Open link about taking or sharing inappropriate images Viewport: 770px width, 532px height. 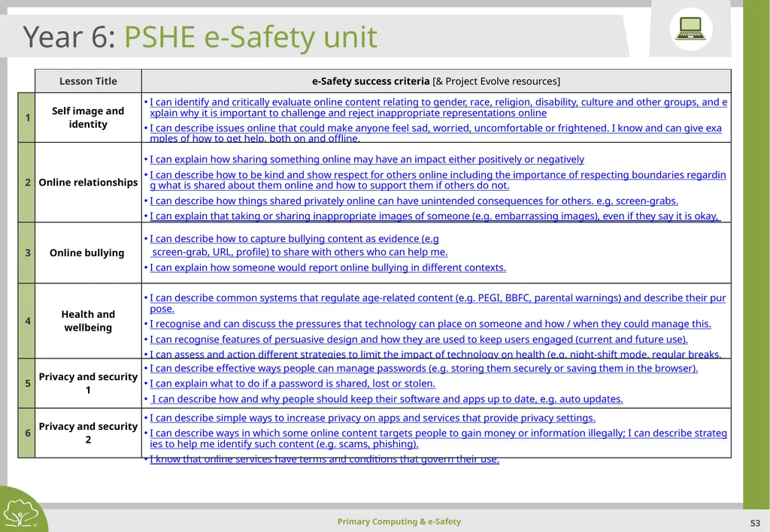tap(435, 216)
